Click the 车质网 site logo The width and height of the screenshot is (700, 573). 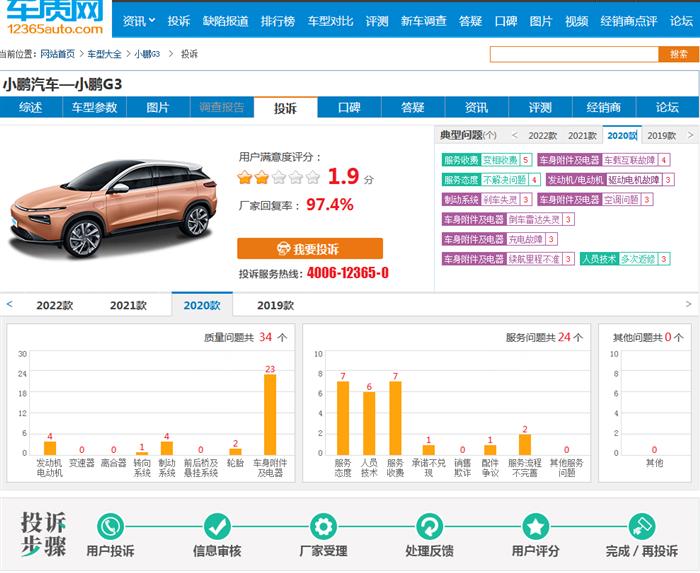point(55,18)
